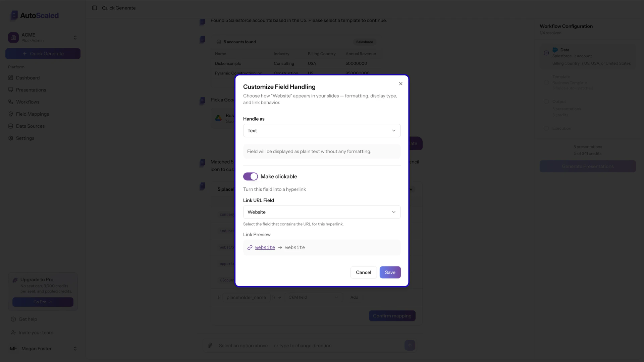Click the paperclip attachment icon in the chat bar
The height and width of the screenshot is (362, 644).
click(x=211, y=346)
